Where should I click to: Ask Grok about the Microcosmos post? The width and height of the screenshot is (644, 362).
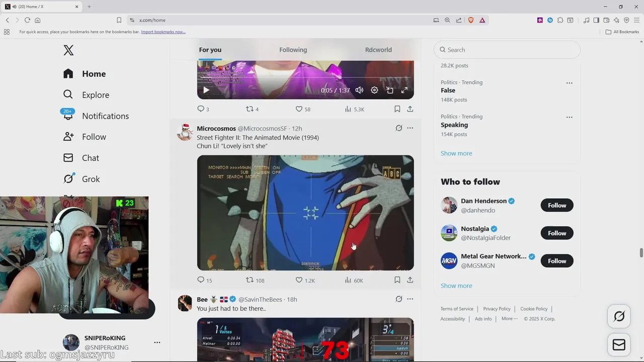[398, 128]
